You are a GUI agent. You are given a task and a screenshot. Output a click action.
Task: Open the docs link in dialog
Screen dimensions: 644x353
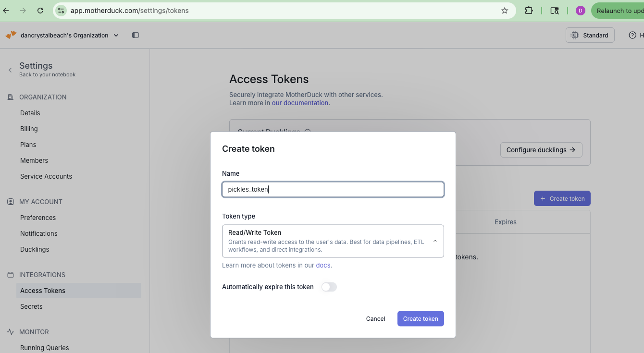[323, 265]
